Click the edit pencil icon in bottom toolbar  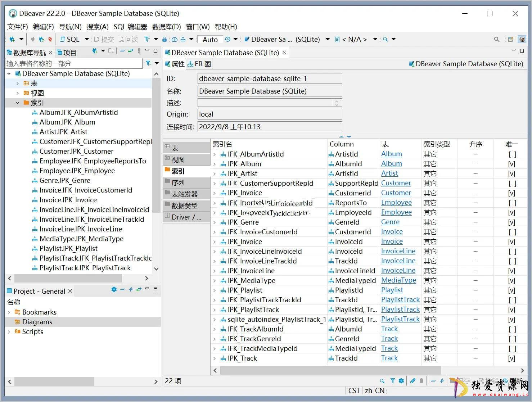(412, 381)
